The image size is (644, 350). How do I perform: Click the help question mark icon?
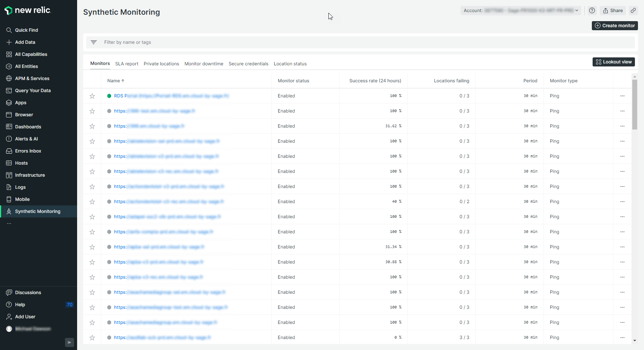[x=592, y=11]
